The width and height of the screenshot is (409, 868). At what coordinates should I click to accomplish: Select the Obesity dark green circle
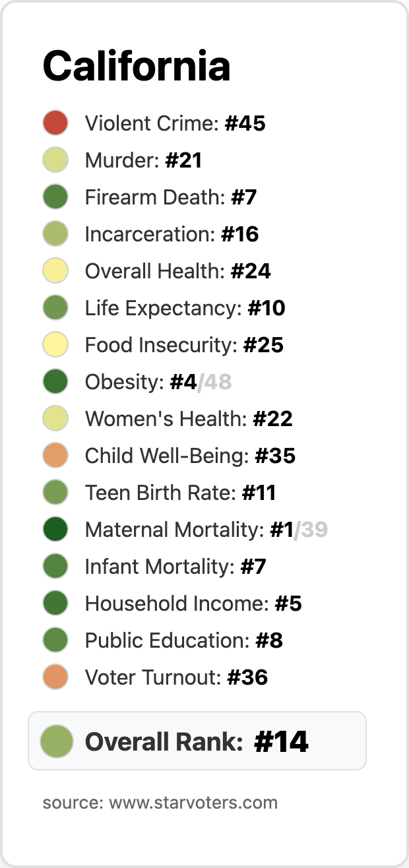click(x=55, y=382)
